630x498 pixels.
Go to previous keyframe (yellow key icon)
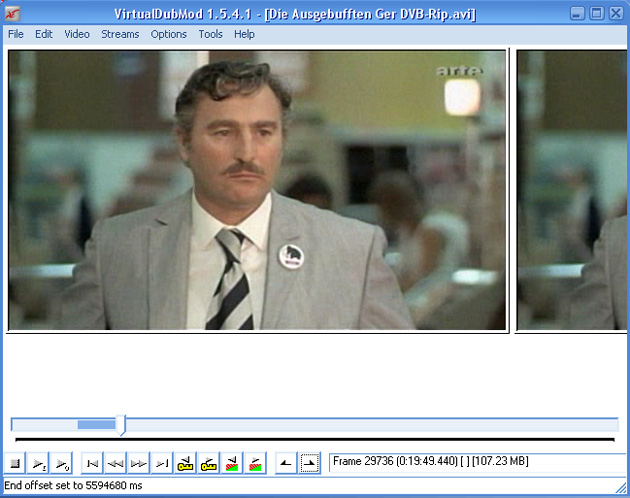click(185, 463)
